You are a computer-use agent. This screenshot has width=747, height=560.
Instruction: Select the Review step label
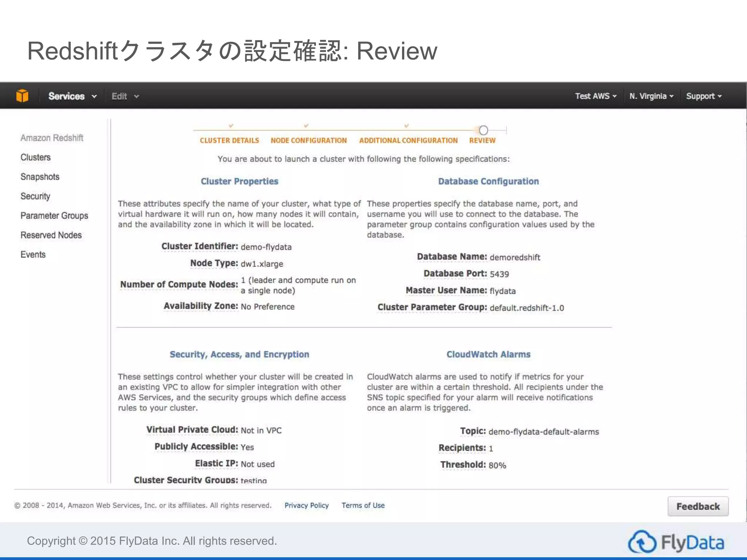coord(482,140)
